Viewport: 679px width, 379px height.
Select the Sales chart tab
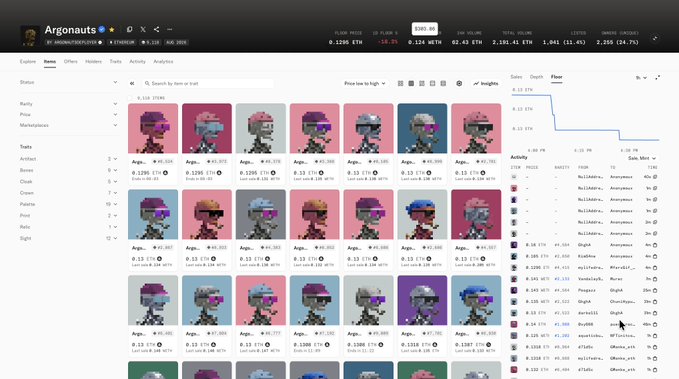[x=516, y=77]
